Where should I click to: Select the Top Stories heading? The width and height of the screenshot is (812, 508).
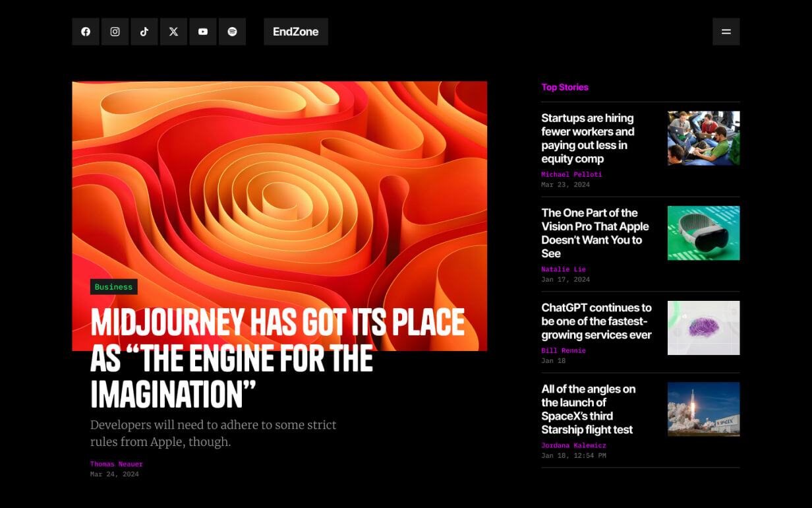point(565,87)
